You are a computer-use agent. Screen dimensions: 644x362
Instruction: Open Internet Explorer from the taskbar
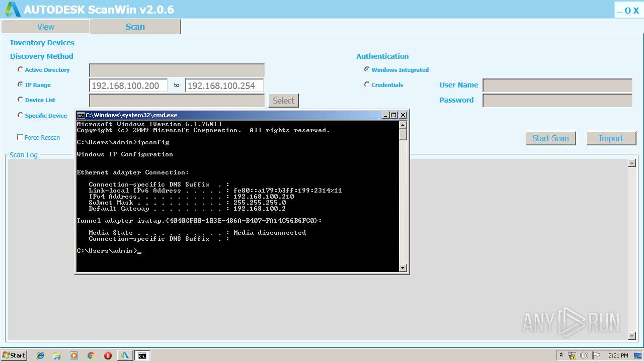point(40,355)
